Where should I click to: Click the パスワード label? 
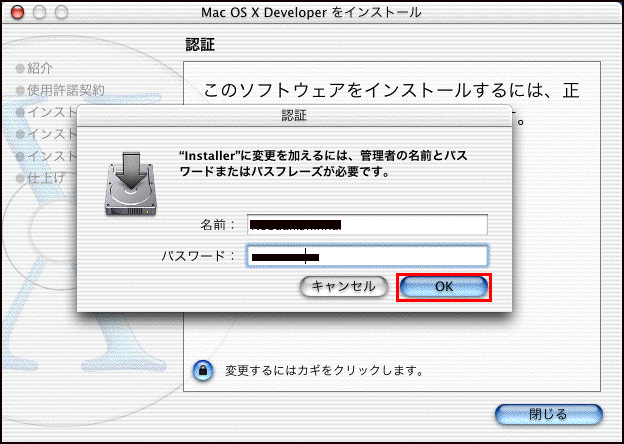coord(198,256)
